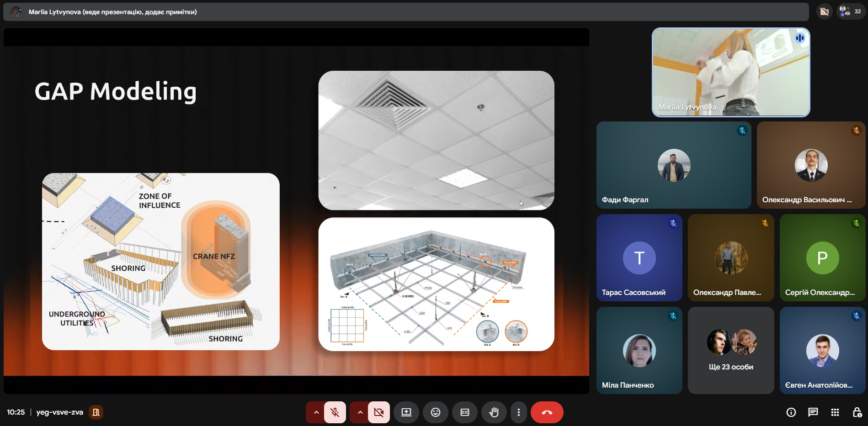This screenshot has width=868, height=426.
Task: Select the Фади Фаргал participant tile
Action: point(674,165)
